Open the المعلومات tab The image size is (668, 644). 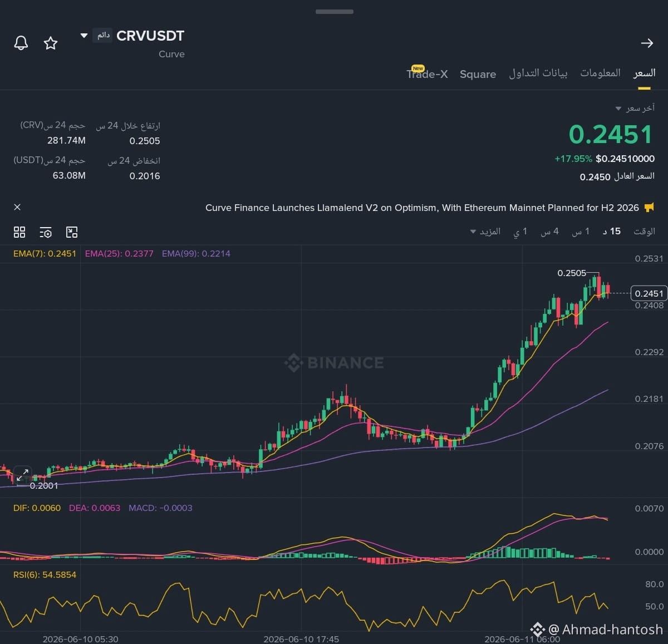[600, 73]
